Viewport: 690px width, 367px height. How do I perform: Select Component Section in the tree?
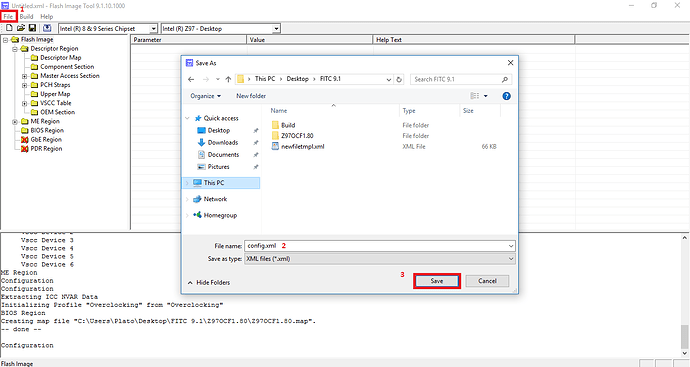pos(67,67)
